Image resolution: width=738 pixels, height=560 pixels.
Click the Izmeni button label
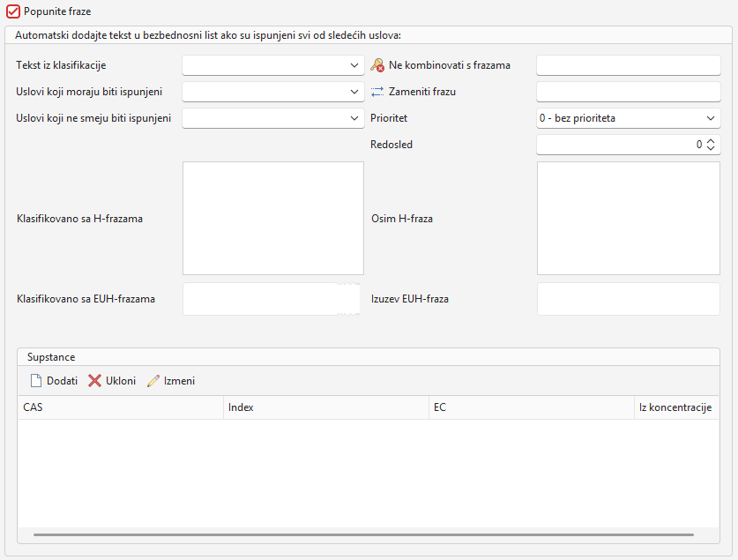point(179,381)
